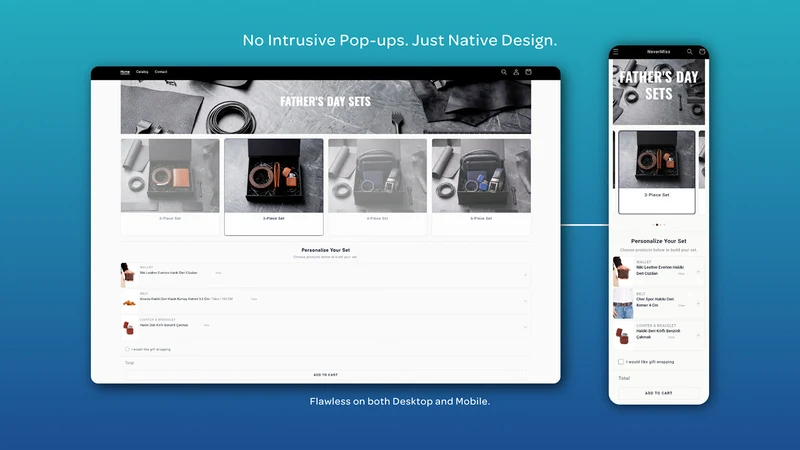Viewport: 800px width, 450px height.
Task: Open the cart bag on the mobile preview
Action: [702, 52]
